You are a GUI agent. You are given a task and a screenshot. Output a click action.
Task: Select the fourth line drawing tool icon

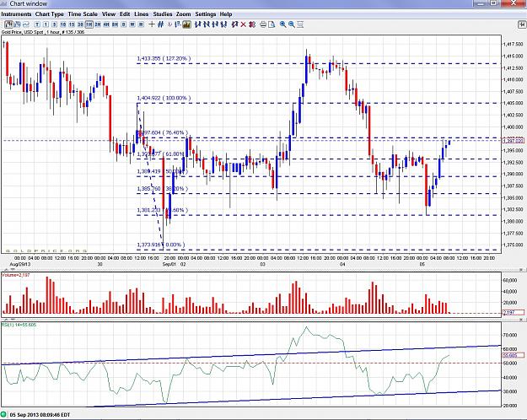pos(223,24)
